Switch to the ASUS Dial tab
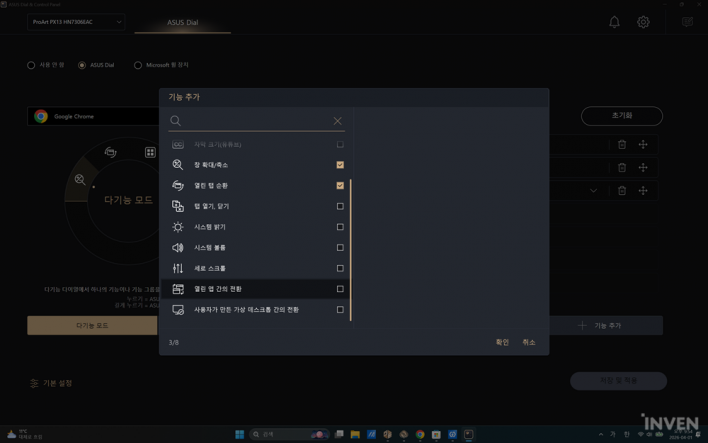The width and height of the screenshot is (708, 443). click(x=183, y=22)
